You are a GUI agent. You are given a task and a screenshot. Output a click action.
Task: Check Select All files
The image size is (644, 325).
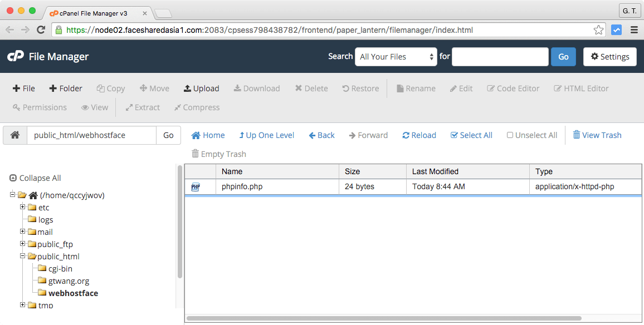[471, 135]
